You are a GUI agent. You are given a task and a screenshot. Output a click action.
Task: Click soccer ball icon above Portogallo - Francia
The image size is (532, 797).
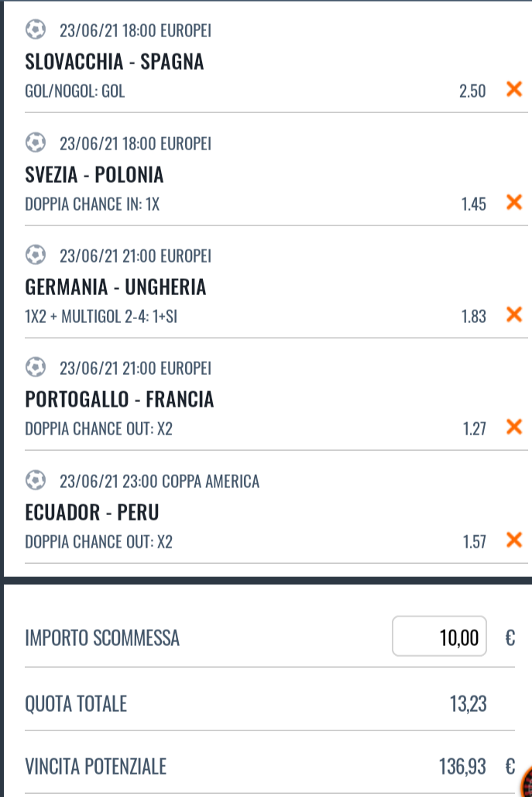(36, 368)
